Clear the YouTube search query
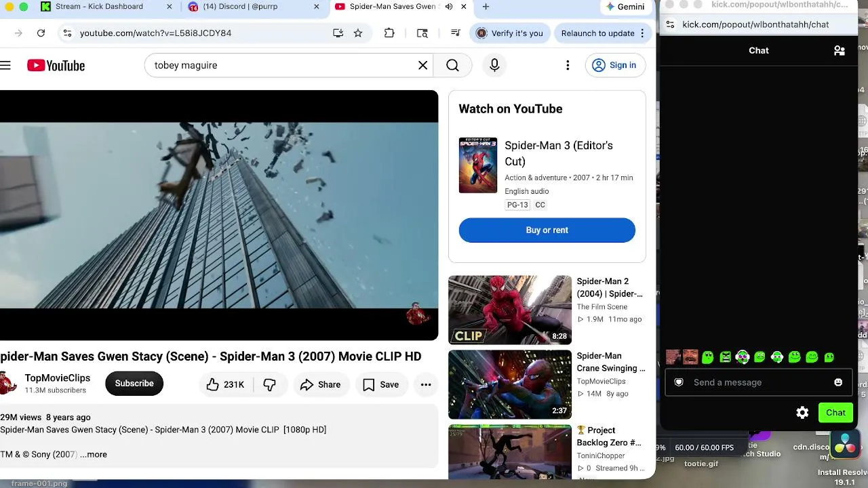The width and height of the screenshot is (868, 488). (x=422, y=65)
